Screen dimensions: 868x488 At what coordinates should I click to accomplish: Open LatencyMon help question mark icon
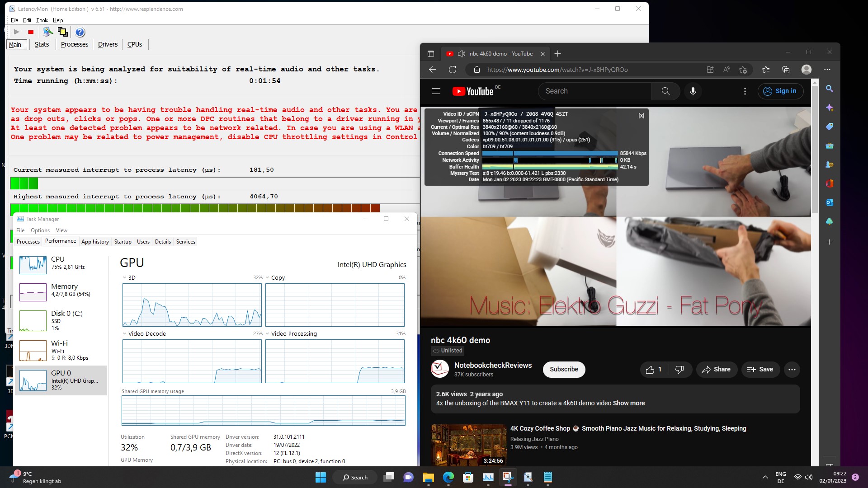pos(80,32)
